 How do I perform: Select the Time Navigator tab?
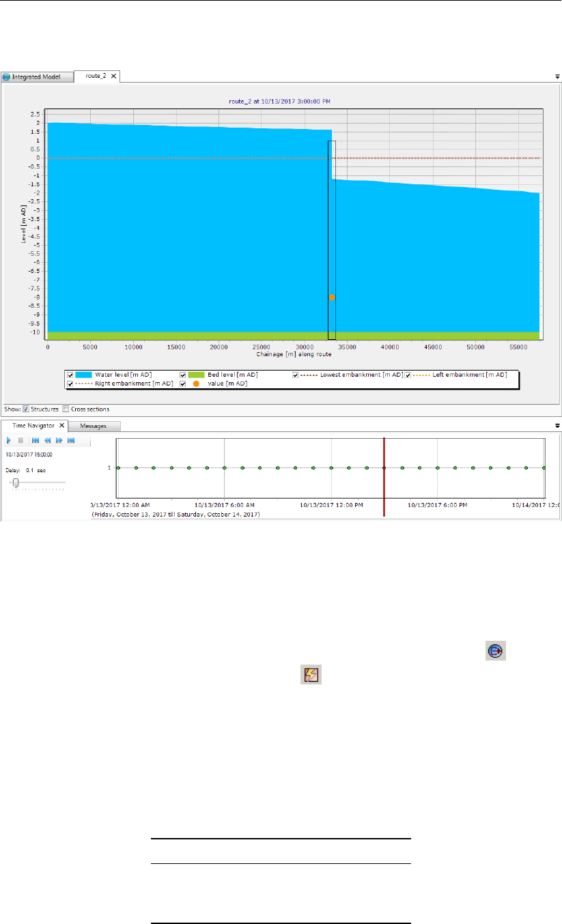coord(34,425)
